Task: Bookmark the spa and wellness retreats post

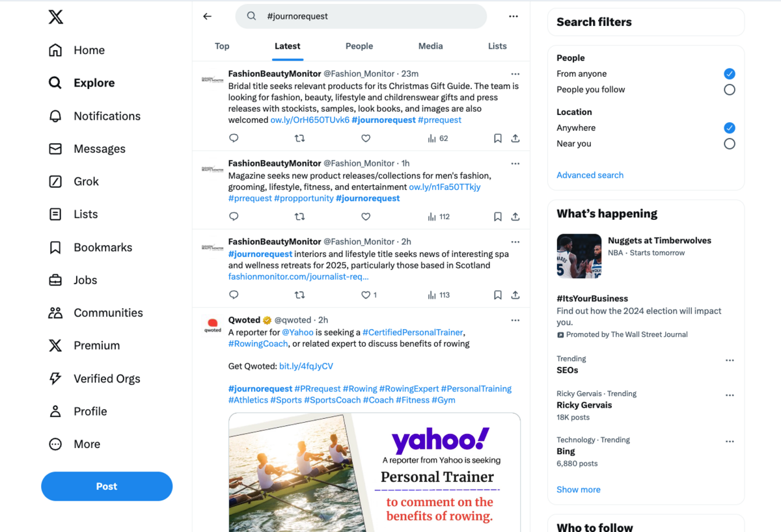Action: click(498, 295)
